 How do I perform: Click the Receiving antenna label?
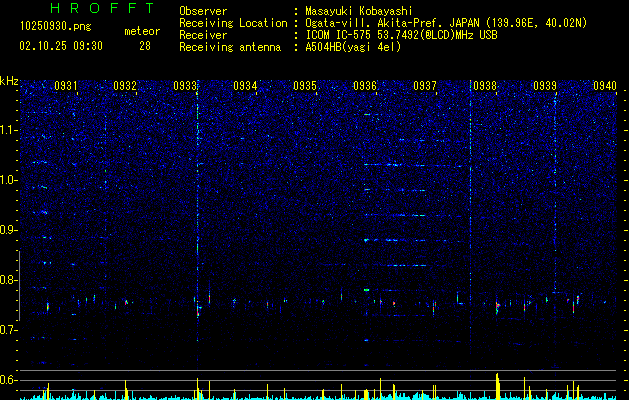(230, 47)
